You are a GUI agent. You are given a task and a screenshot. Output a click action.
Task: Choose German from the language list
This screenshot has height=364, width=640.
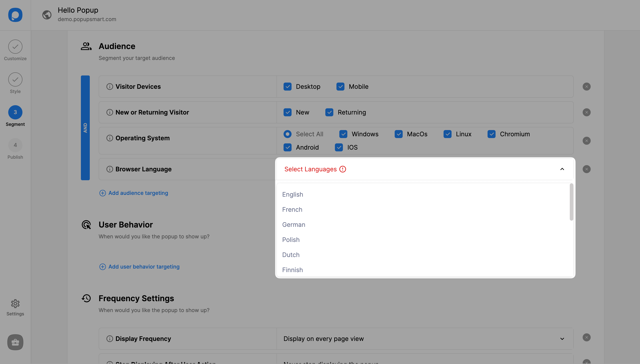coord(294,224)
